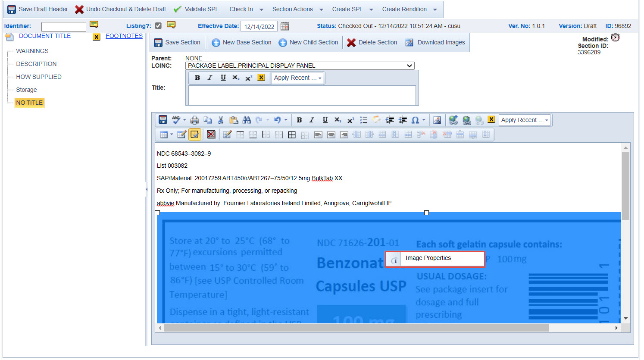Toggle bold in the Title toolbar
This screenshot has height=360, width=644.
[197, 78]
